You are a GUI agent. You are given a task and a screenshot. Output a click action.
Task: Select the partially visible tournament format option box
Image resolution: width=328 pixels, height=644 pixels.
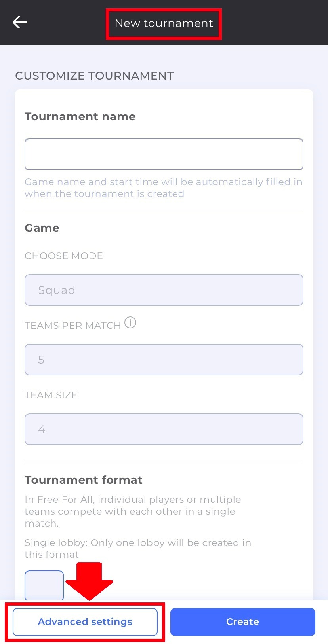(44, 585)
